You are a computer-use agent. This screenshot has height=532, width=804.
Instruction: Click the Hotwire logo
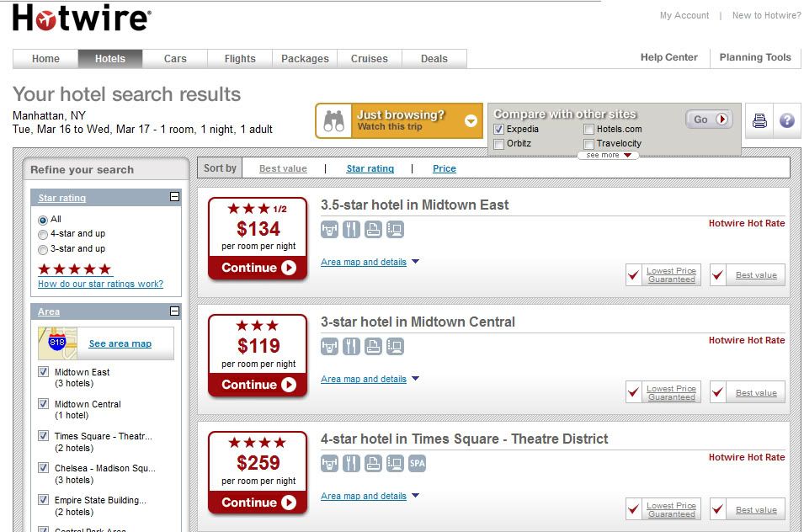[x=82, y=18]
